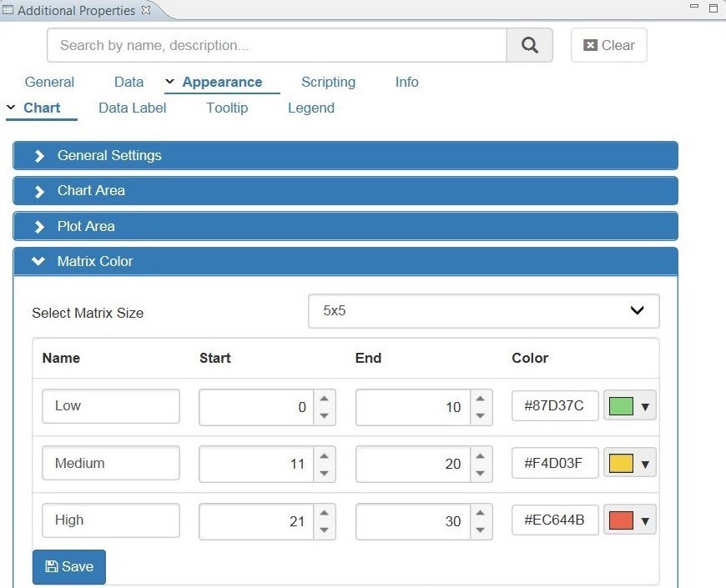Open the Legend sub-tab
This screenshot has height=588, width=726.
(310, 108)
